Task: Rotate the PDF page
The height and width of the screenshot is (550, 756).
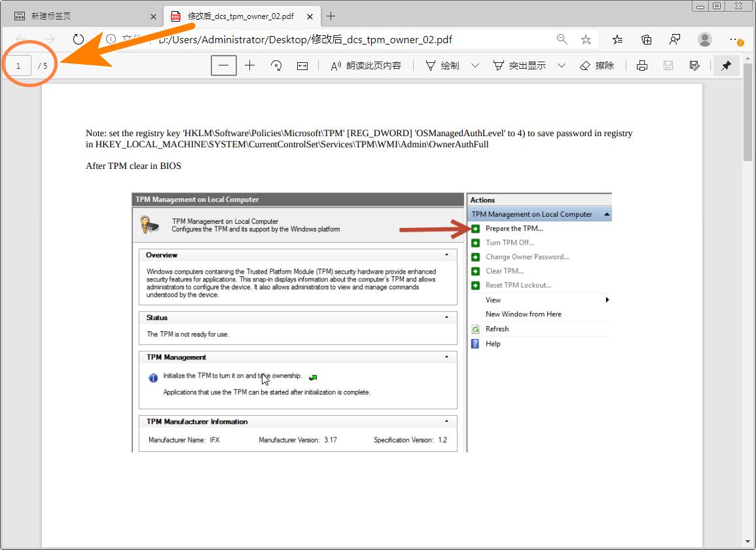Action: click(276, 65)
